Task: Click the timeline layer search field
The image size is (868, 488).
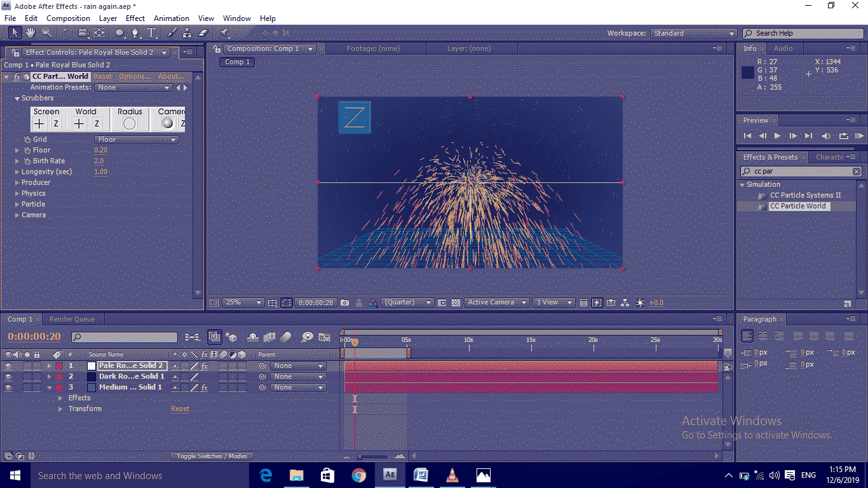Action: pos(125,337)
